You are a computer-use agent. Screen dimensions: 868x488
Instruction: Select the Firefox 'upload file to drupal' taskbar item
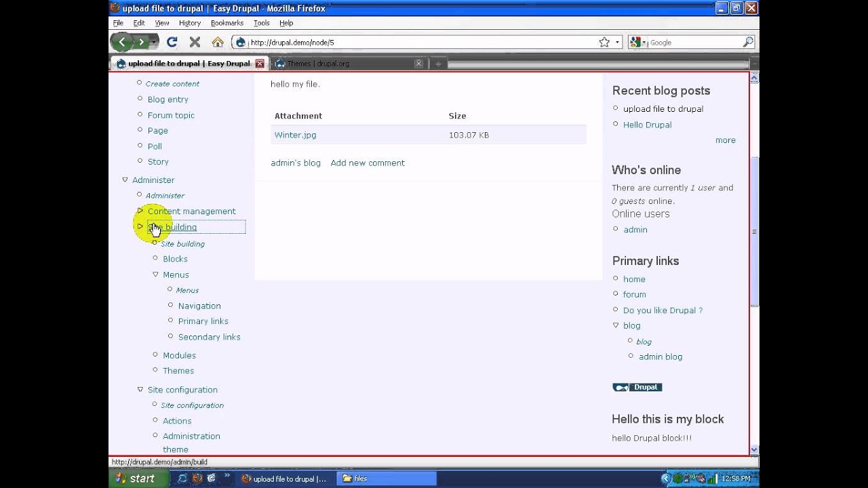pos(285,479)
